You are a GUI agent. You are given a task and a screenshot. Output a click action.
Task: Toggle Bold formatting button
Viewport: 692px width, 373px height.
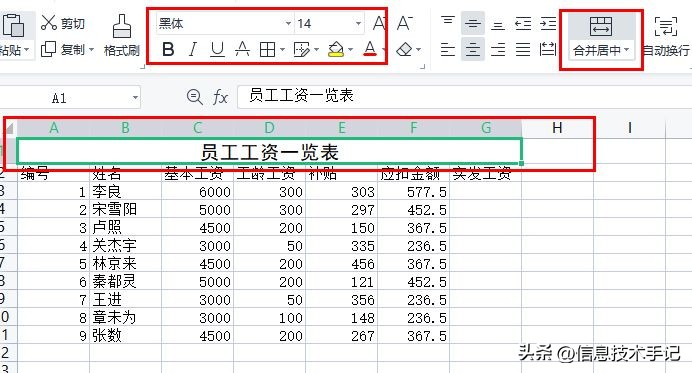(168, 49)
